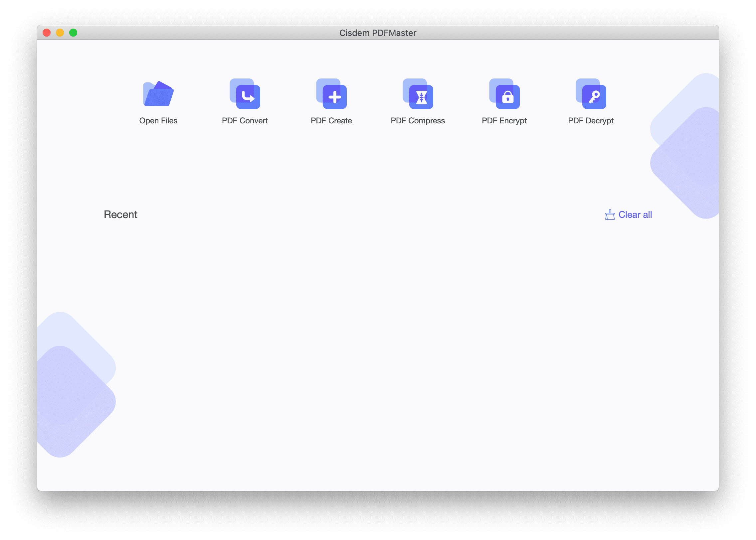Click the PDF Encrypt text label
The height and width of the screenshot is (540, 756).
(504, 121)
